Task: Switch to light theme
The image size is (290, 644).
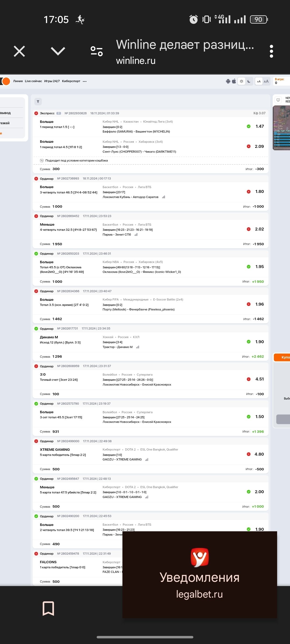Action: tap(242, 81)
